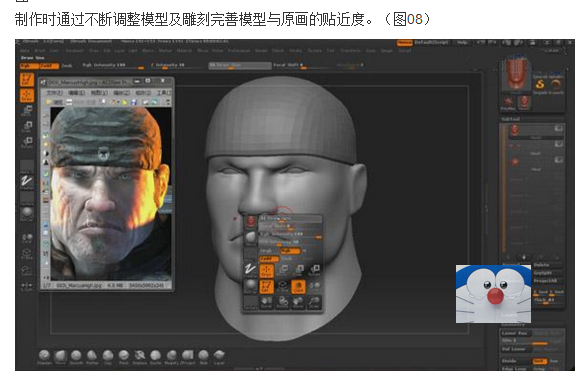The width and height of the screenshot is (581, 373).
Task: Pick the Move brush in bottom brush bar
Action: 60,356
